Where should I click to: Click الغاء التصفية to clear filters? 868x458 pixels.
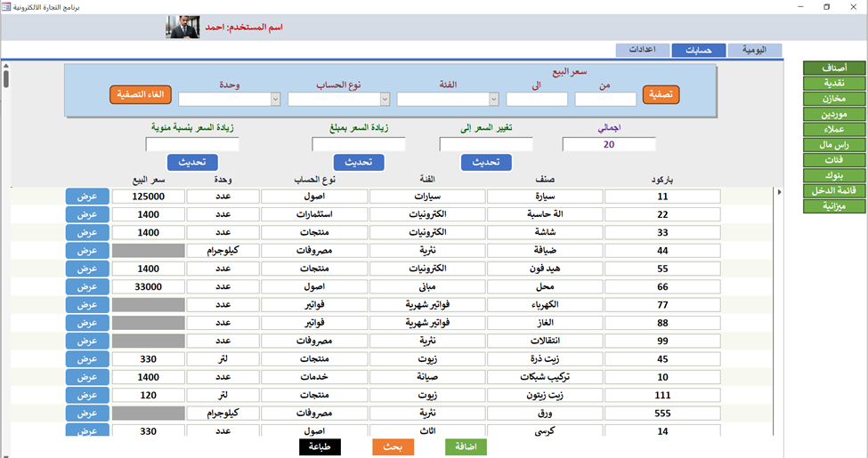[141, 94]
